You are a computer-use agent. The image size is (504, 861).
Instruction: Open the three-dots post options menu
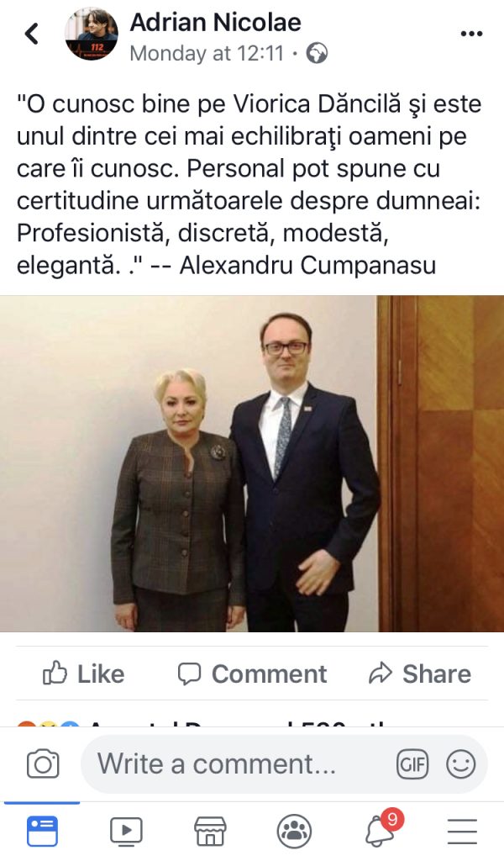click(471, 34)
